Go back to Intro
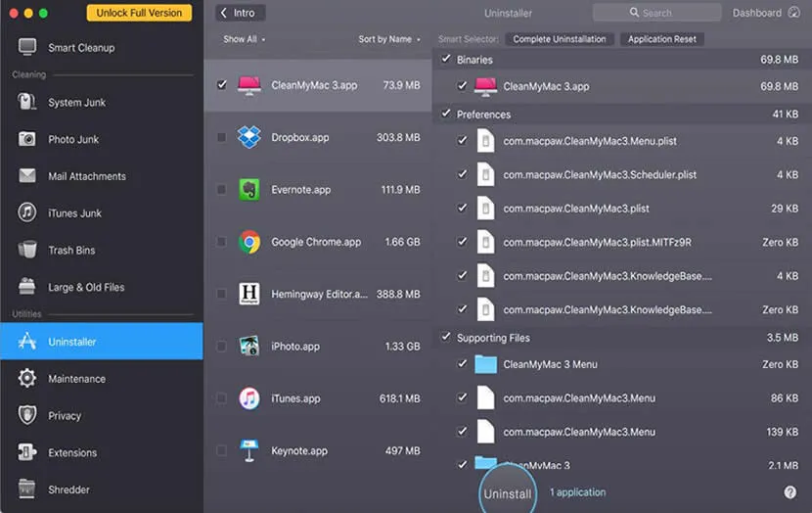The height and width of the screenshot is (513, 812). pyautogui.click(x=241, y=13)
